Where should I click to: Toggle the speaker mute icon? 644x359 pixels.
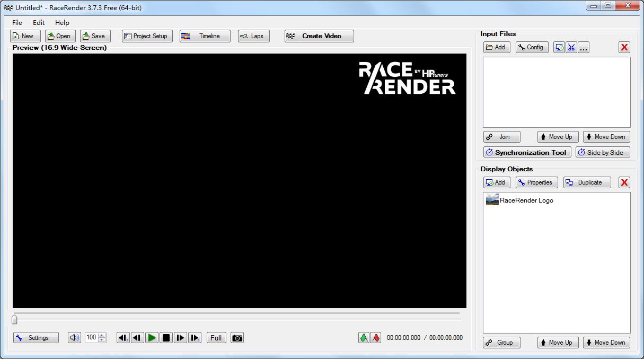(x=75, y=338)
